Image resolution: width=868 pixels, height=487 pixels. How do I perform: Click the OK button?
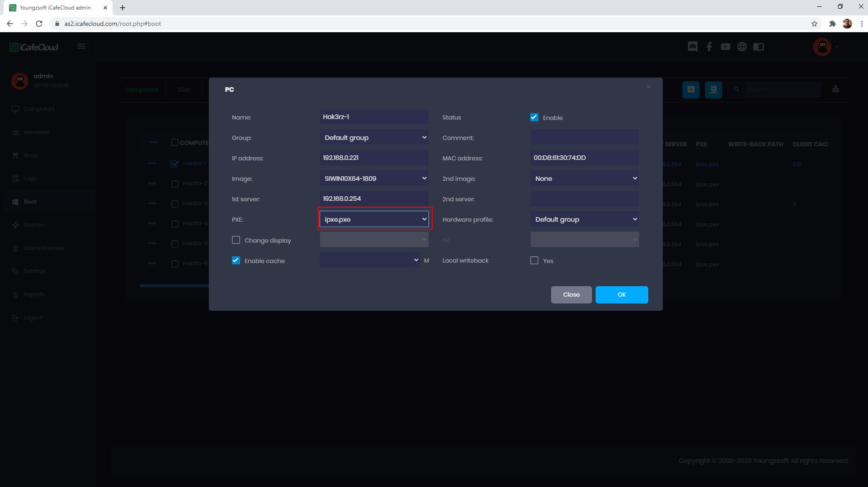(x=621, y=294)
